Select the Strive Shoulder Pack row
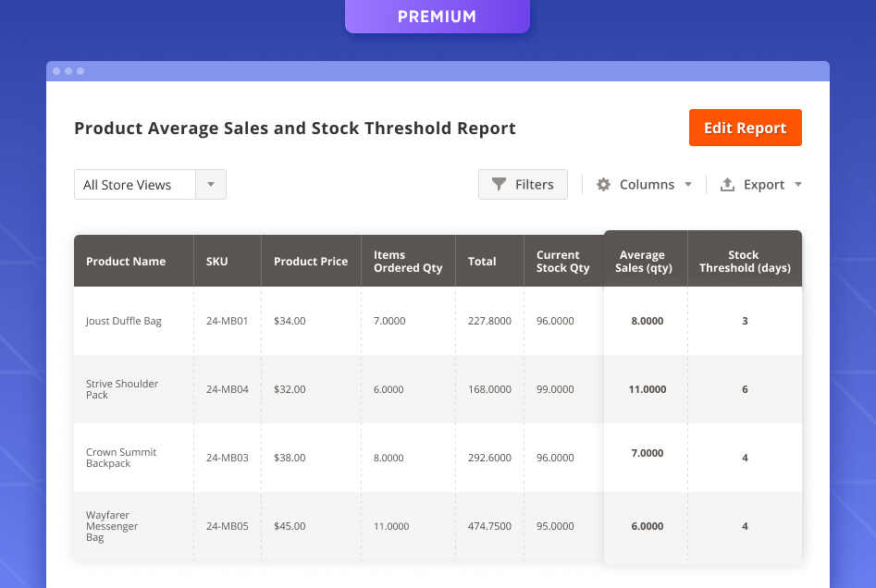This screenshot has height=588, width=876. pyautogui.click(x=122, y=389)
